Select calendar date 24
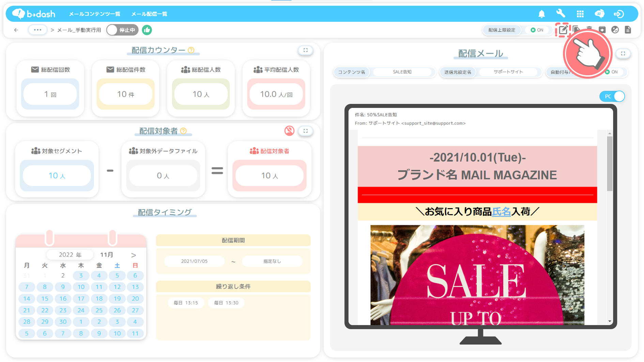 point(81,310)
